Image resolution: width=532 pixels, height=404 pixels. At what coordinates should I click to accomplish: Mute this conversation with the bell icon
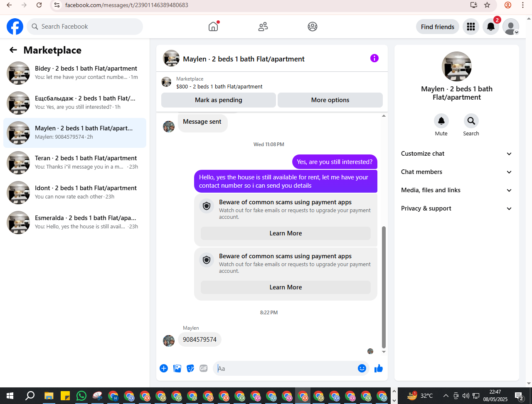tap(441, 121)
